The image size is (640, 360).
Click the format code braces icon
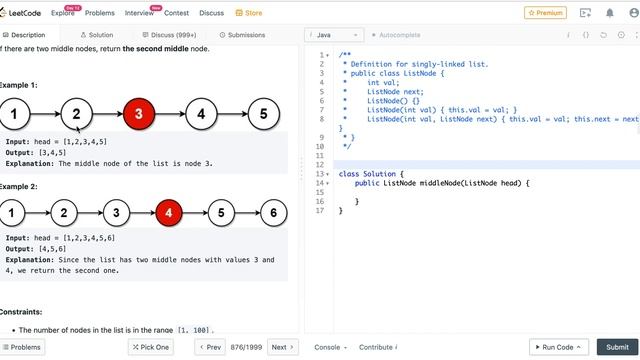(x=586, y=35)
